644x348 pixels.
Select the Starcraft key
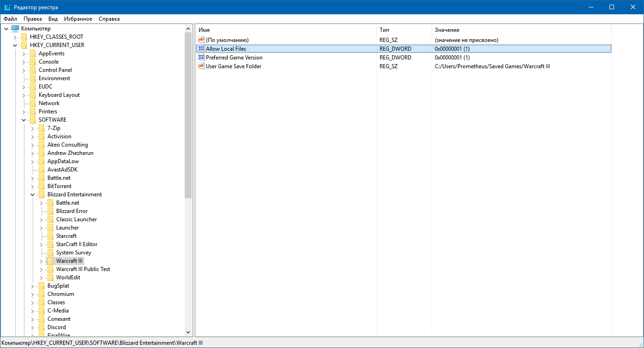pos(66,236)
